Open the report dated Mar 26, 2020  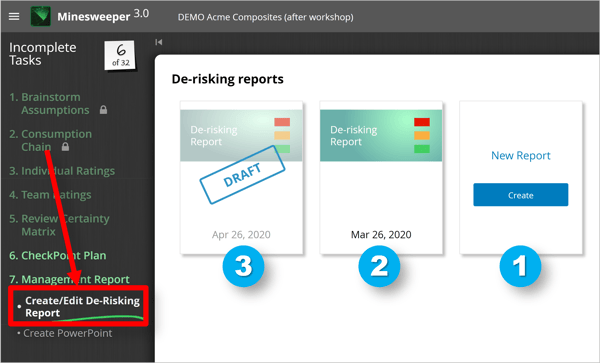[x=381, y=178]
